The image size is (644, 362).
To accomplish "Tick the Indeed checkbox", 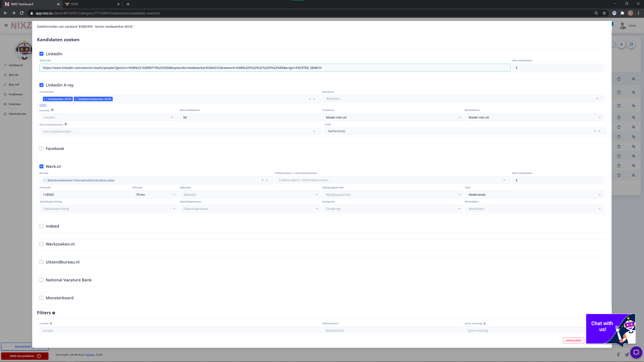I will (x=41, y=226).
